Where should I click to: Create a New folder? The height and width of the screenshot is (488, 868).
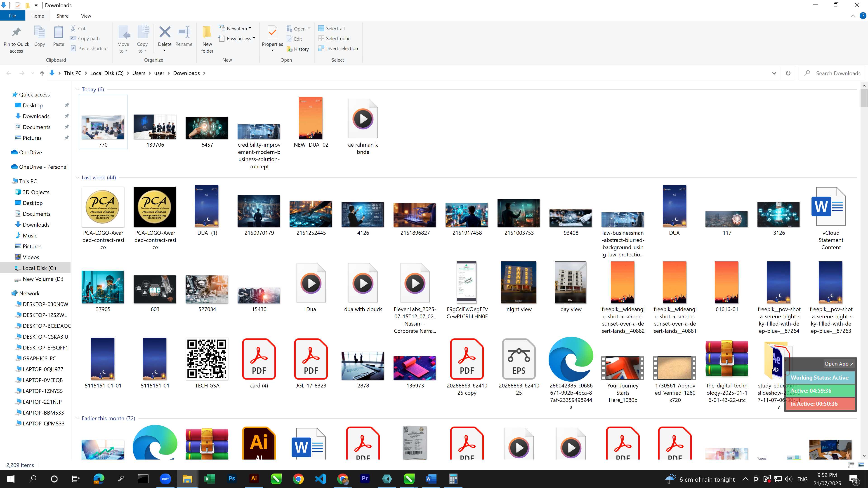[x=207, y=40]
